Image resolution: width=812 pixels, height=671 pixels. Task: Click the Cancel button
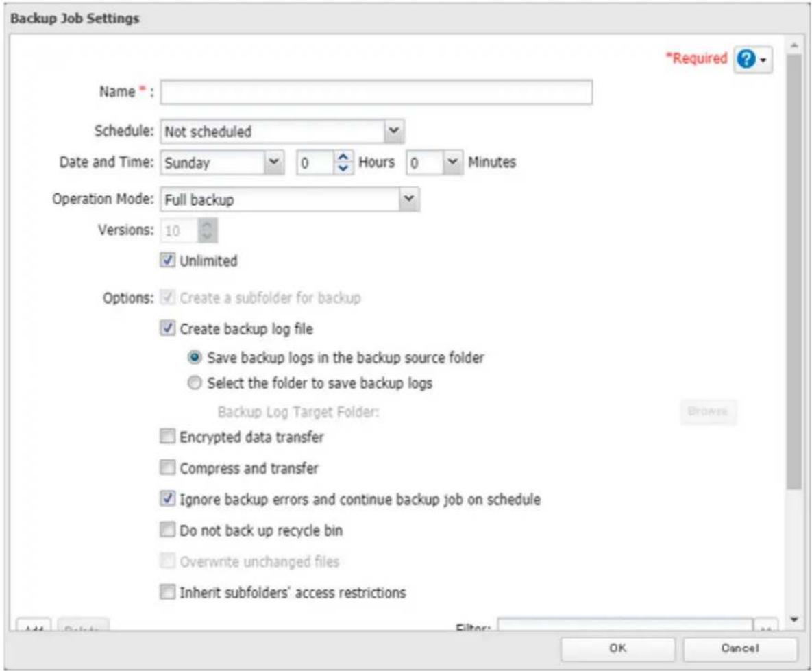(740, 648)
